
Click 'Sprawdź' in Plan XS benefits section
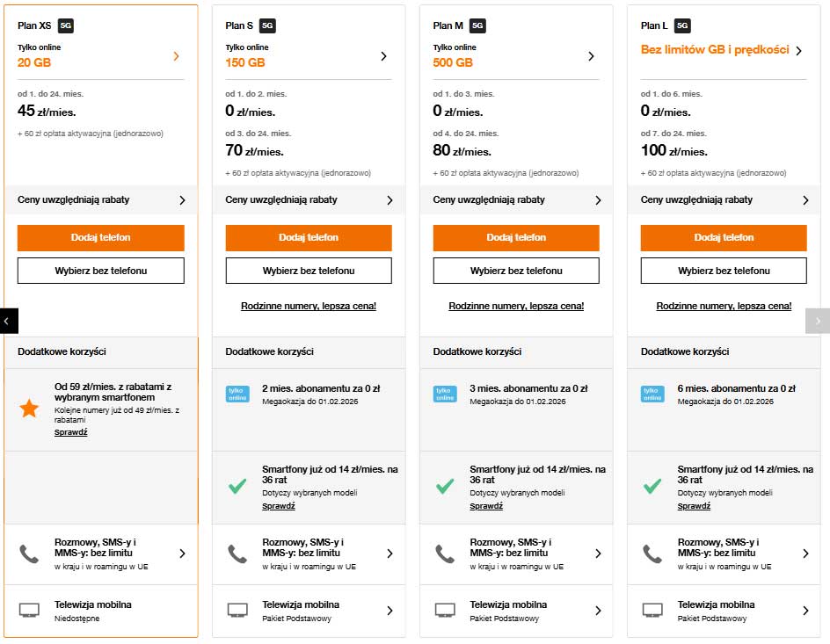click(x=70, y=431)
